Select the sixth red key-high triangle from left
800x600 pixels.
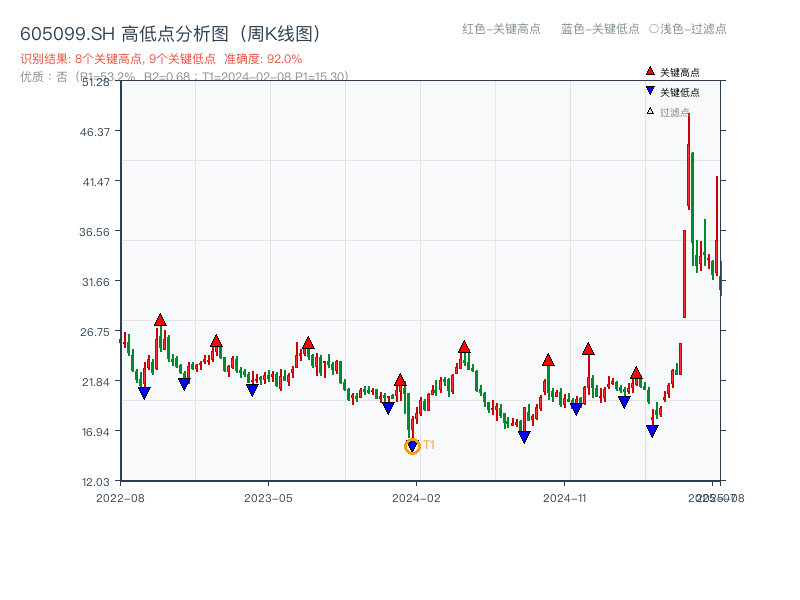tap(548, 360)
